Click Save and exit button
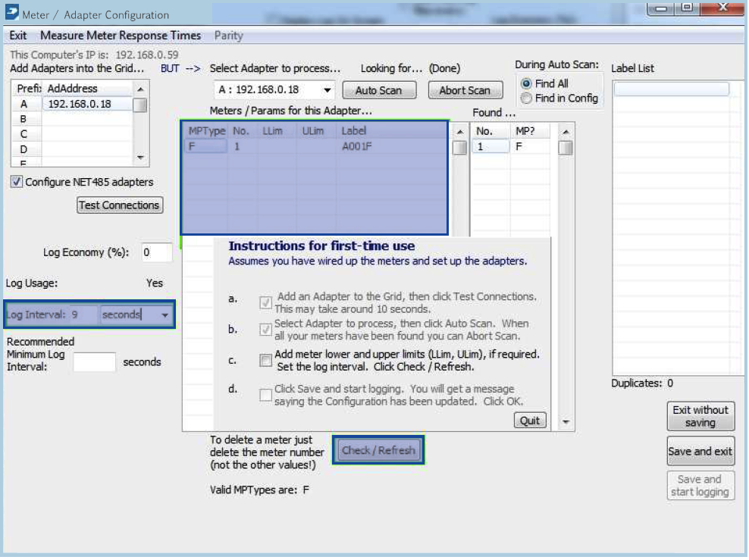 click(700, 452)
